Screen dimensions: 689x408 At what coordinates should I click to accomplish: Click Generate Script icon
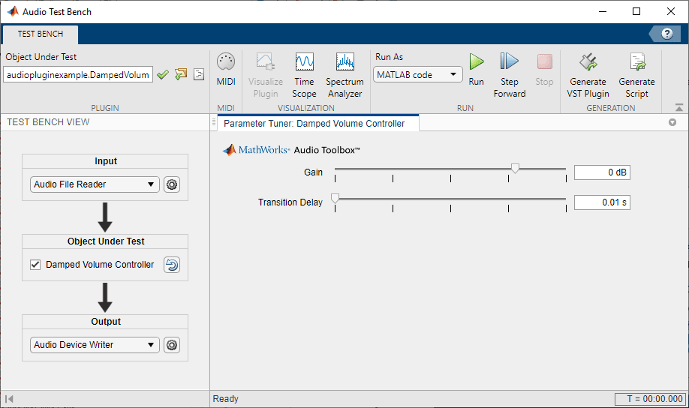point(637,75)
